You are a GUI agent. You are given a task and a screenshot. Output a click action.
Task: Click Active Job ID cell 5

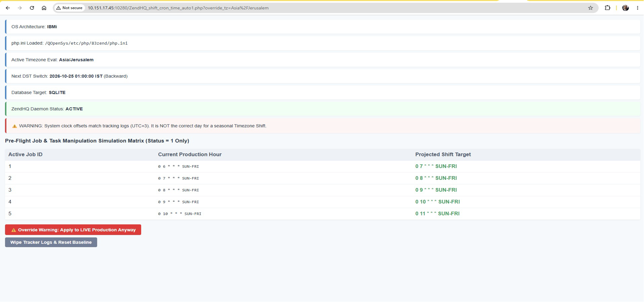coord(10,214)
